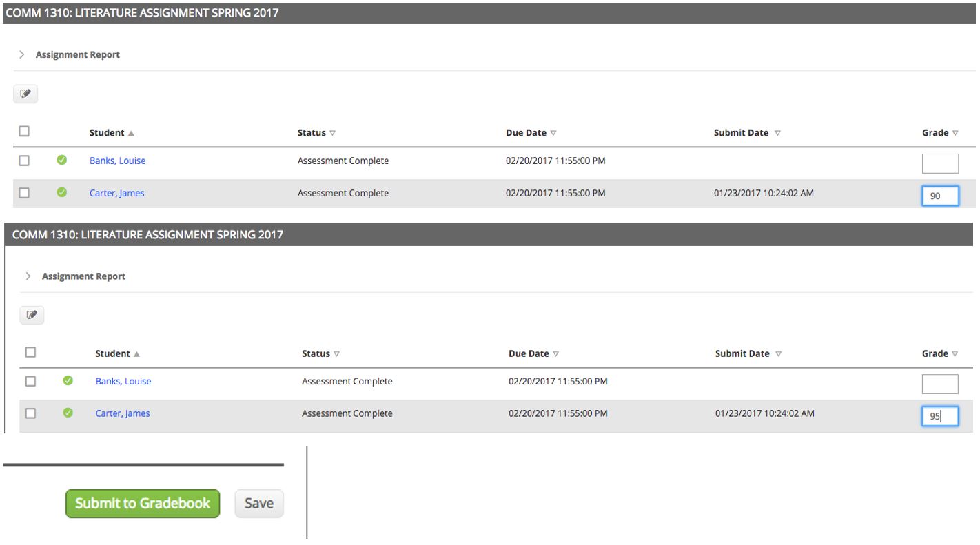Expand Assignment Report chevron in the lower panel

coord(28,276)
